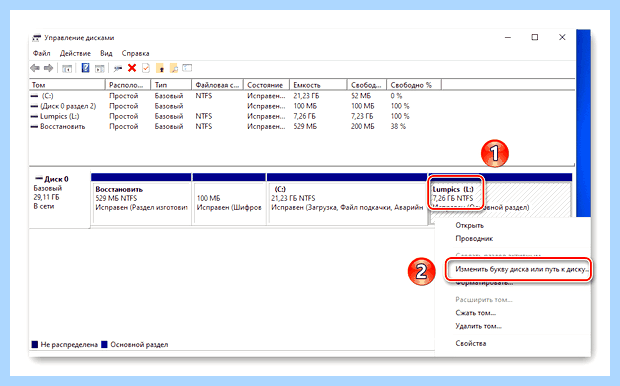620x386 pixels.
Task: Select the 100 МБ partition block on Диск 0
Action: tap(229, 199)
